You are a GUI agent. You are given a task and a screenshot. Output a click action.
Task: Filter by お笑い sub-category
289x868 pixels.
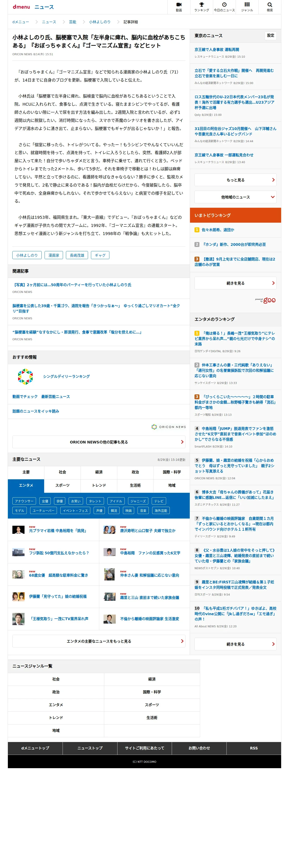[76, 501]
